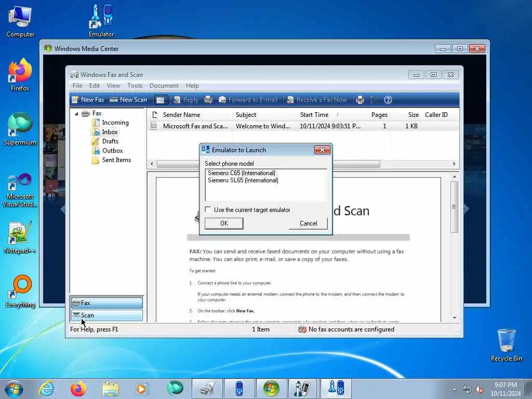Screen dimensions: 532x399
Task: Click OK in Emulator to Launch
Action: coord(224,223)
